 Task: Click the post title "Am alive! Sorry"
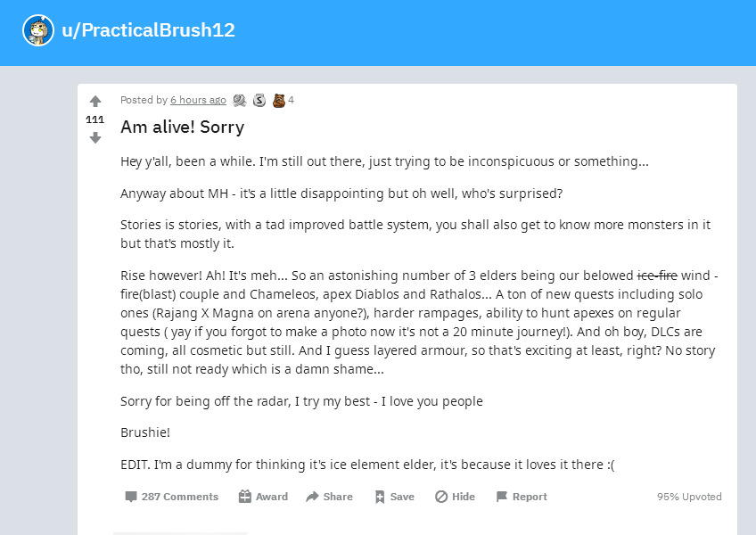coord(182,127)
